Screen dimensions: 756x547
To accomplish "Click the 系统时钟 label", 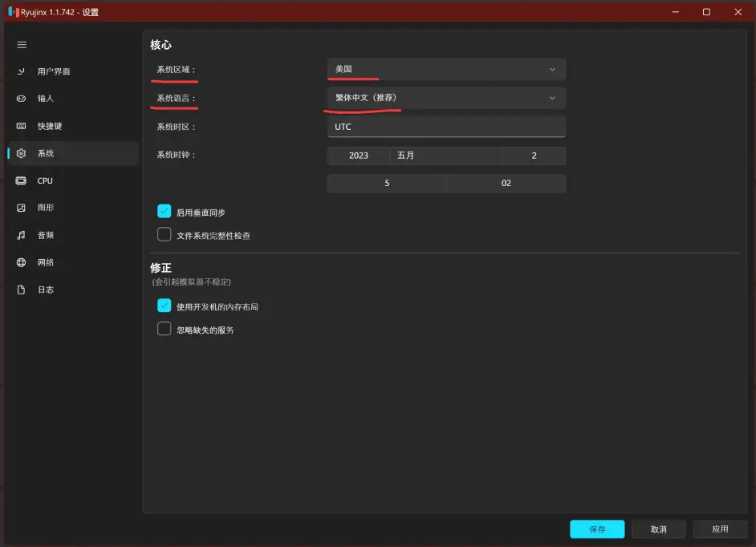I will point(176,155).
